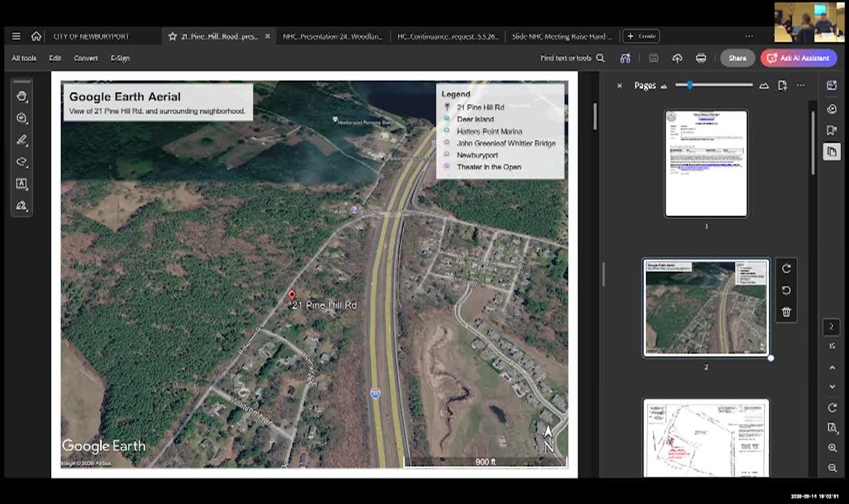Switch to HC_Continuance_request tab
The height and width of the screenshot is (504, 849).
point(447,36)
